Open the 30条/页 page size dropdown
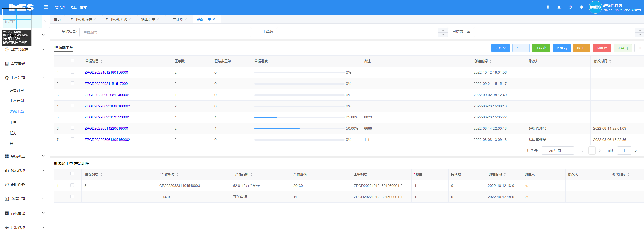Viewport: 644px width, 239px height. [558, 151]
